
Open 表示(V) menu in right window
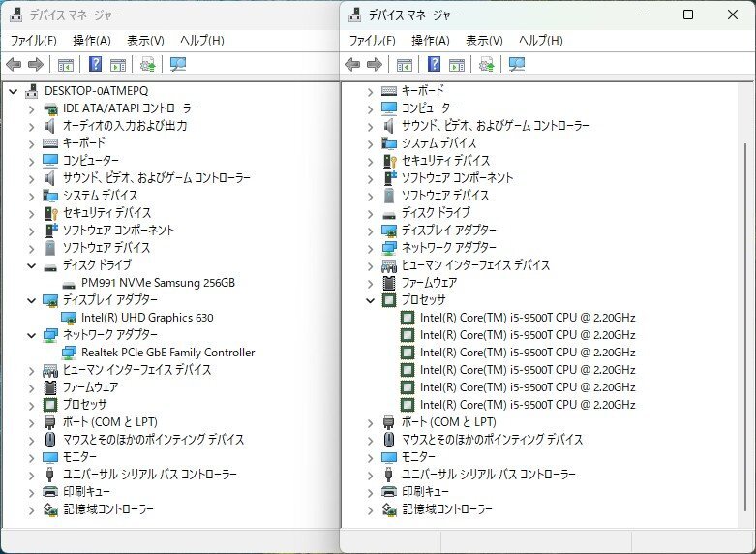[484, 41]
